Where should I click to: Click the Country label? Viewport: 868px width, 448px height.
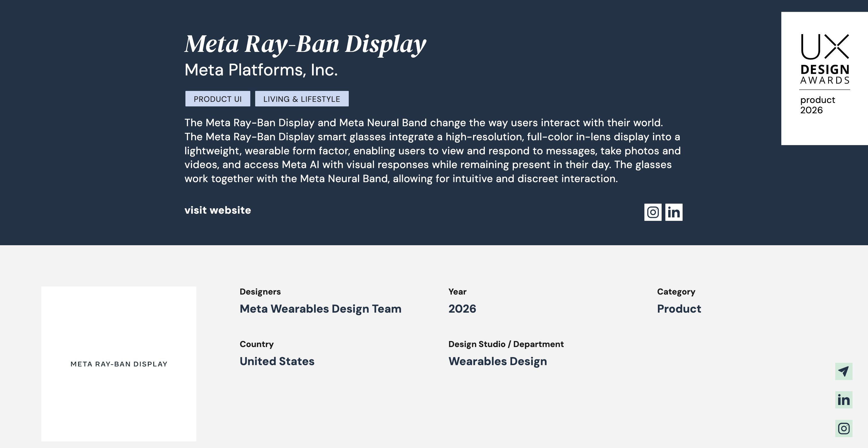coord(257,344)
